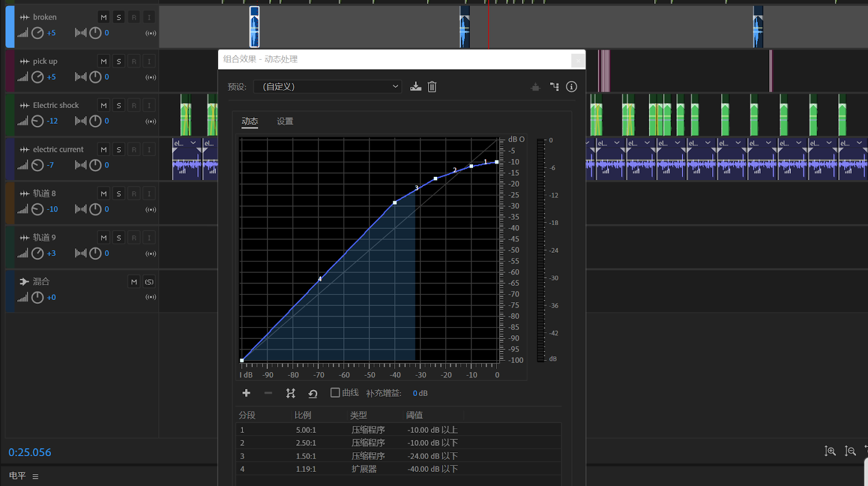Arm the electric current track for recording
The width and height of the screenshot is (868, 486).
coord(134,149)
